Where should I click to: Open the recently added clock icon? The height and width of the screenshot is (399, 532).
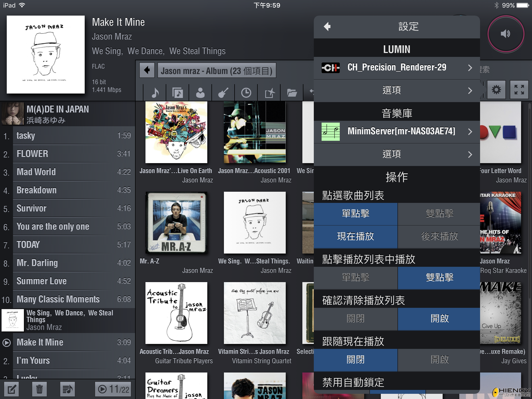click(246, 92)
